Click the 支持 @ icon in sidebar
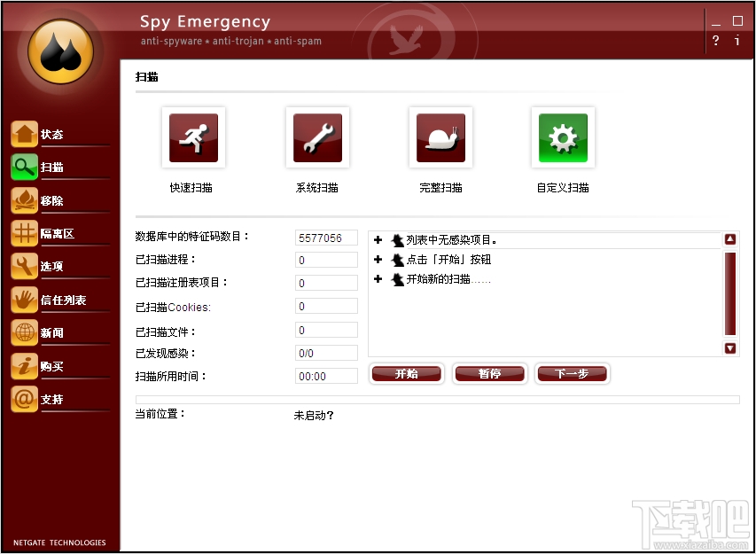The image size is (756, 554). [x=24, y=399]
